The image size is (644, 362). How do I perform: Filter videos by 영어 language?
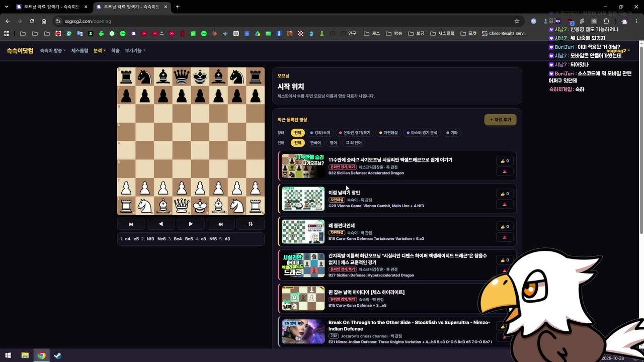tap(333, 143)
